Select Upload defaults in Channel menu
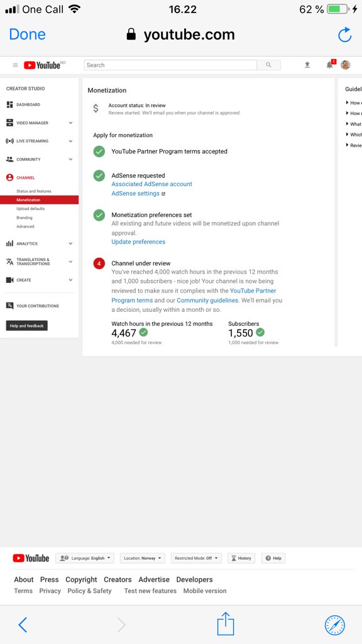Image resolution: width=362 pixels, height=644 pixels. tap(30, 209)
